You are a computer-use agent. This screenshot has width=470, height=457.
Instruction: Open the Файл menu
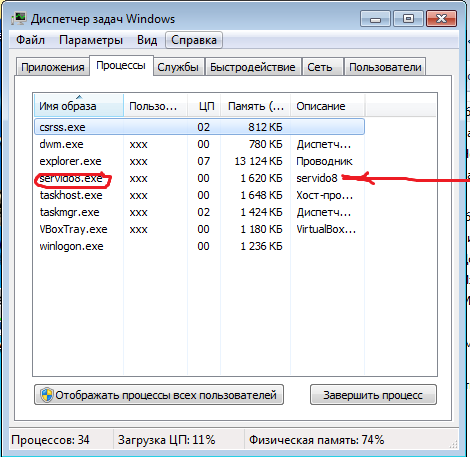(x=30, y=40)
